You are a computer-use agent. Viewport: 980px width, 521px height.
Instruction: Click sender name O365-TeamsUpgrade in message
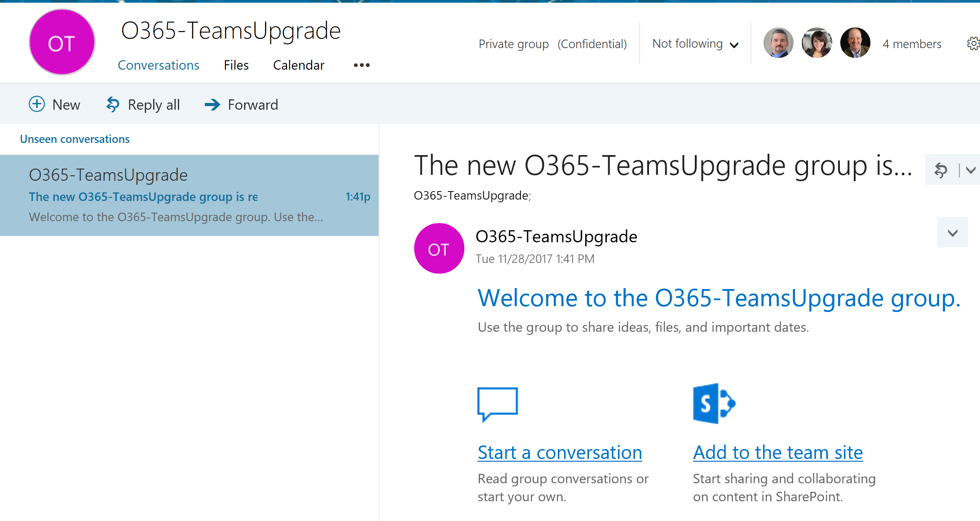click(x=556, y=236)
